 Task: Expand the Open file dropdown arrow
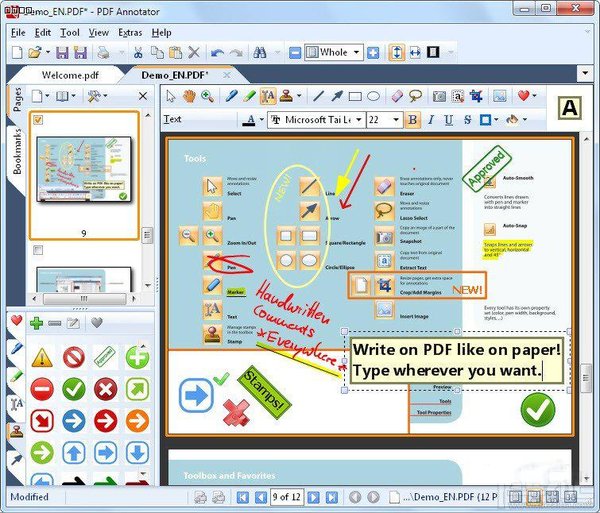pyautogui.click(x=48, y=52)
